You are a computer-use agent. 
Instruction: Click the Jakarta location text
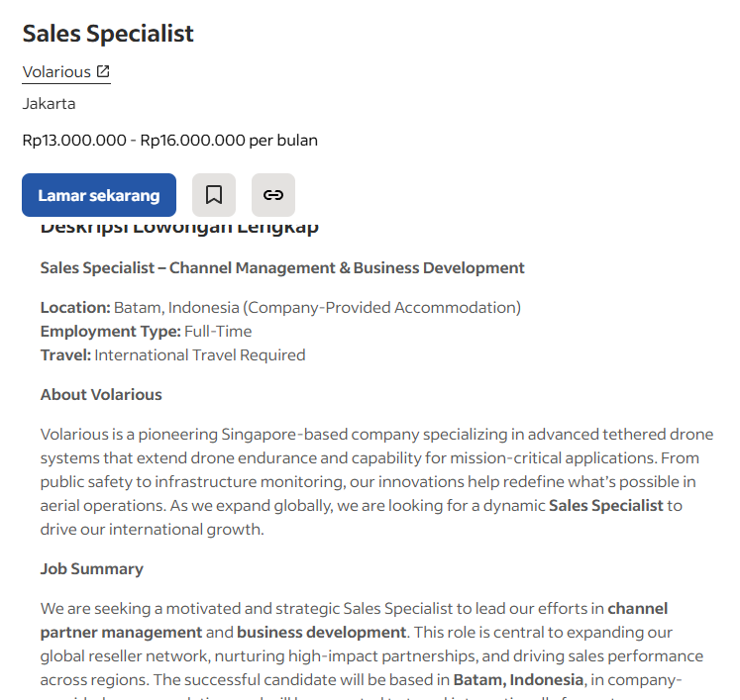49,103
